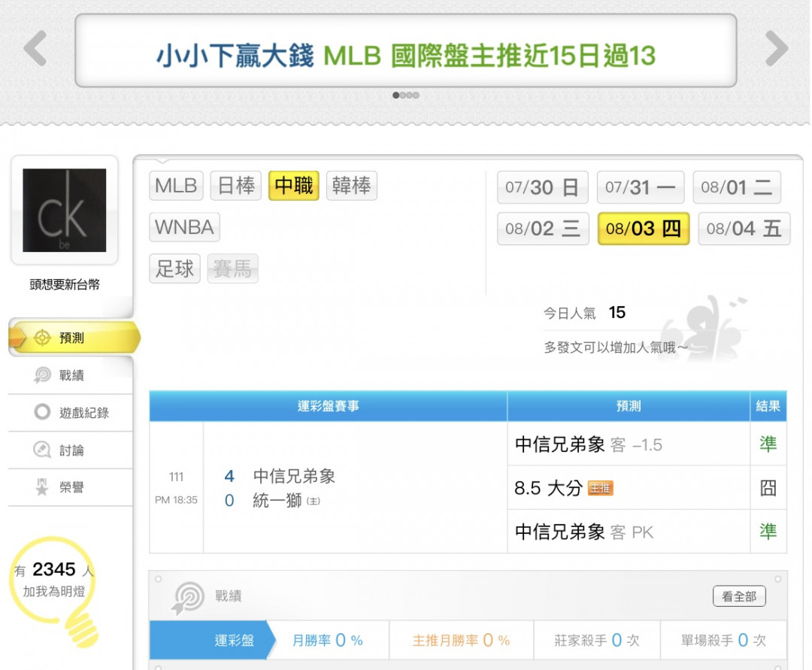Open the WNBA league tab

(x=184, y=227)
